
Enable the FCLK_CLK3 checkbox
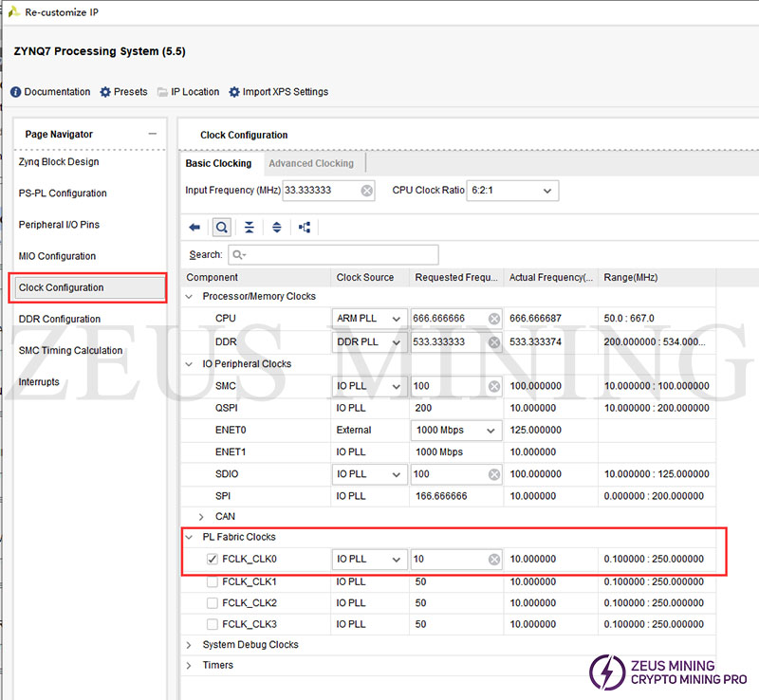(x=213, y=624)
